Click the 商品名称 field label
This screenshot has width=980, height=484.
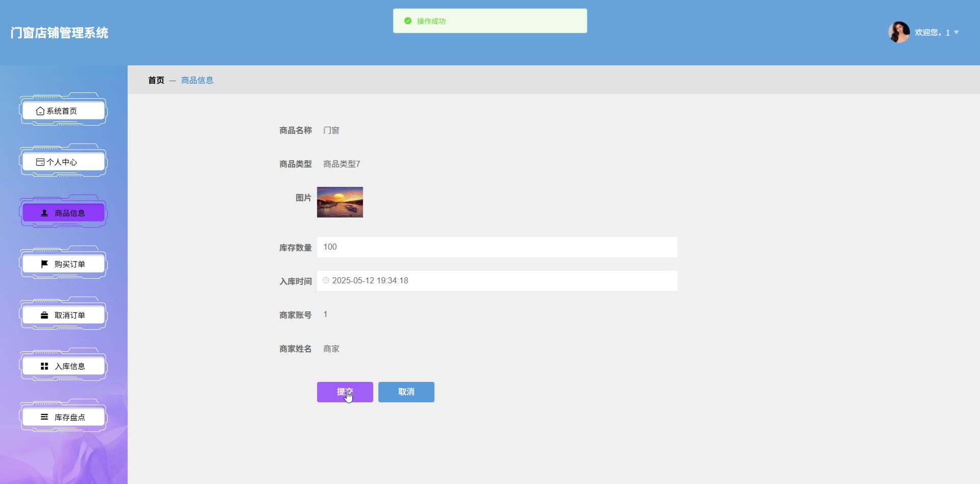pos(296,130)
